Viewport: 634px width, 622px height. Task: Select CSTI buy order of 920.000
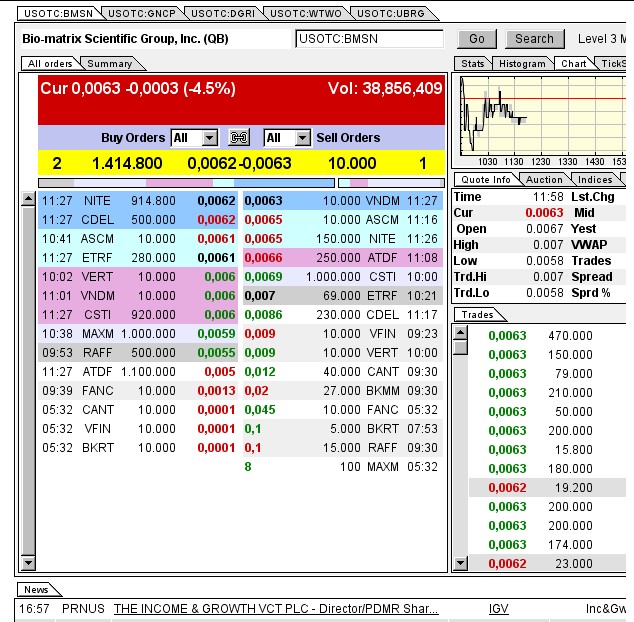pyautogui.click(x=138, y=315)
